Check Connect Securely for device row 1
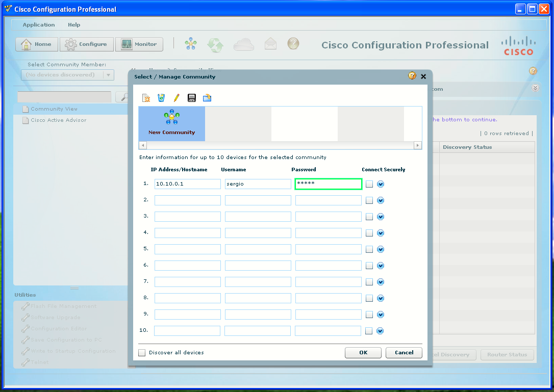Image resolution: width=554 pixels, height=392 pixels. (369, 184)
